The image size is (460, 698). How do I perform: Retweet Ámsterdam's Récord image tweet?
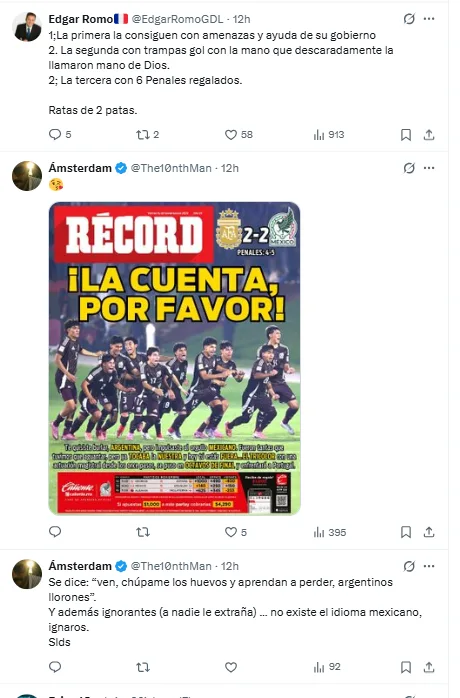143,532
